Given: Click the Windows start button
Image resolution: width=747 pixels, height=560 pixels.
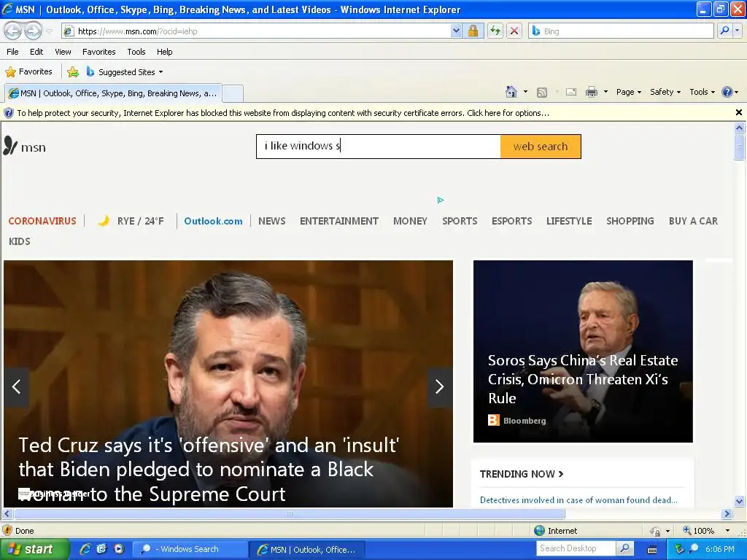Looking at the screenshot, I should pyautogui.click(x=34, y=549).
